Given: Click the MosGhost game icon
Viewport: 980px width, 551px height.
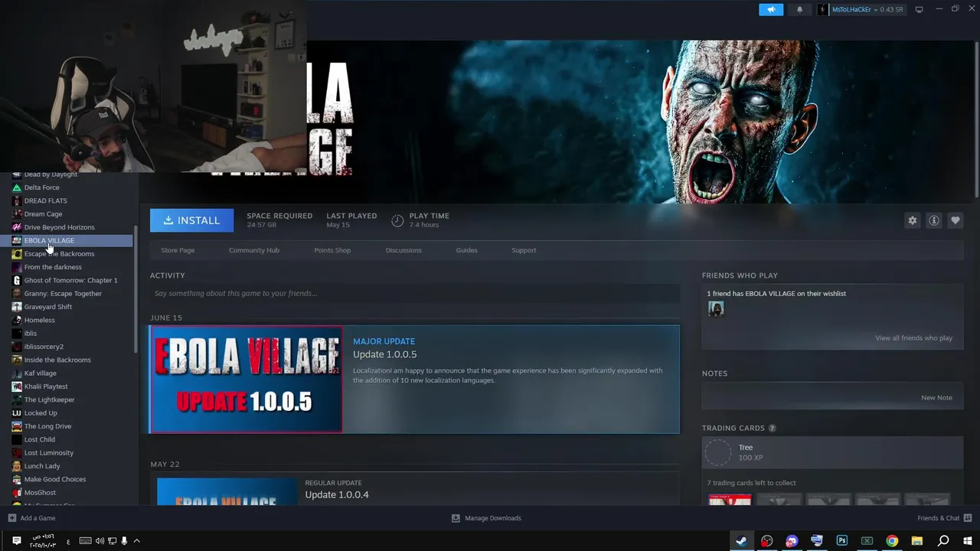Looking at the screenshot, I should click(17, 493).
